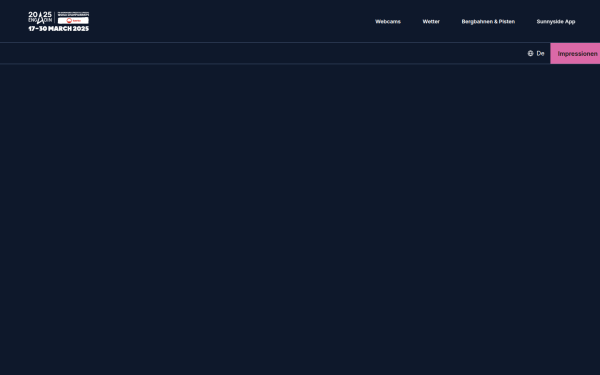Image resolution: width=600 pixels, height=375 pixels.
Task: Open the Engadin 2025 World Championships logo
Action: pyautogui.click(x=59, y=21)
